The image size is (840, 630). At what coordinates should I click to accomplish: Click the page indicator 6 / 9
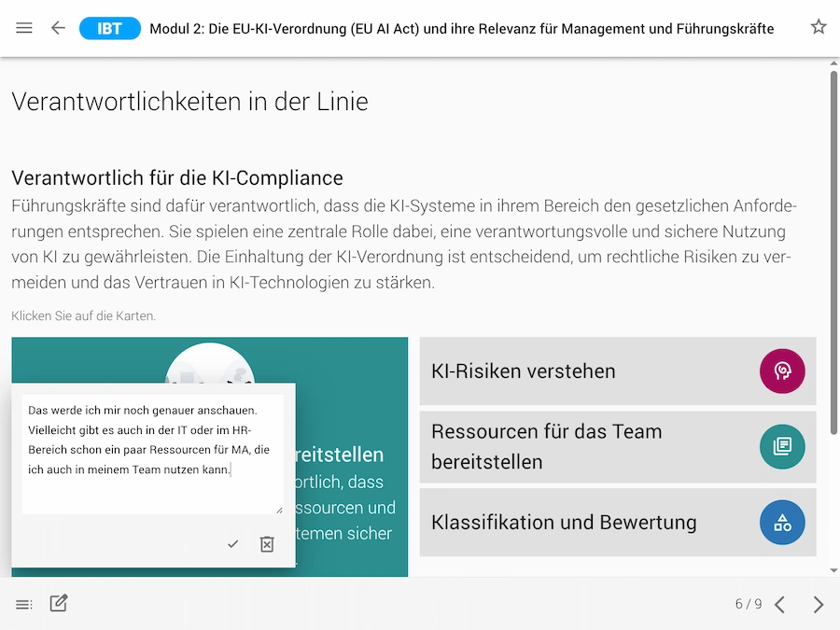pos(749,604)
